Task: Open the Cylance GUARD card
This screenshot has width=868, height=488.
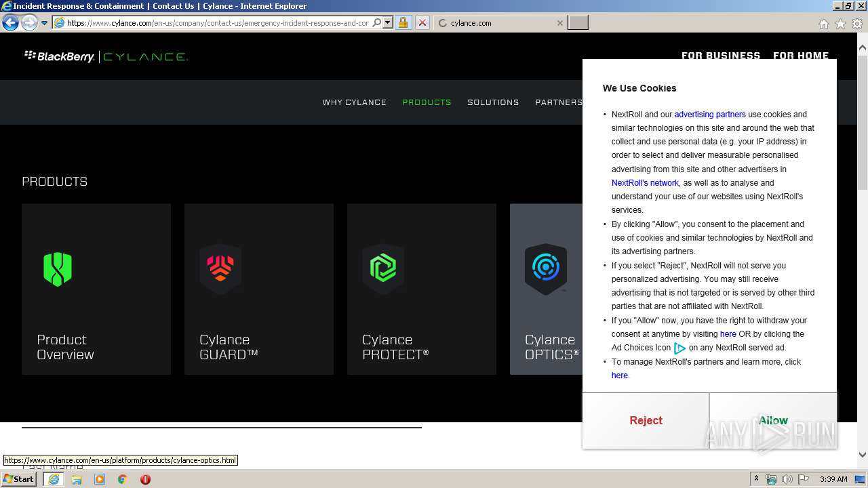Action: [259, 289]
